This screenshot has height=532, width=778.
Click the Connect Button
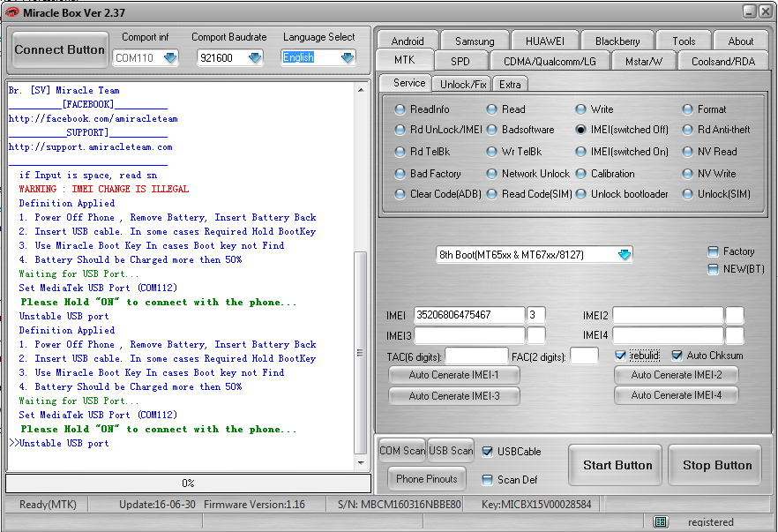click(60, 49)
